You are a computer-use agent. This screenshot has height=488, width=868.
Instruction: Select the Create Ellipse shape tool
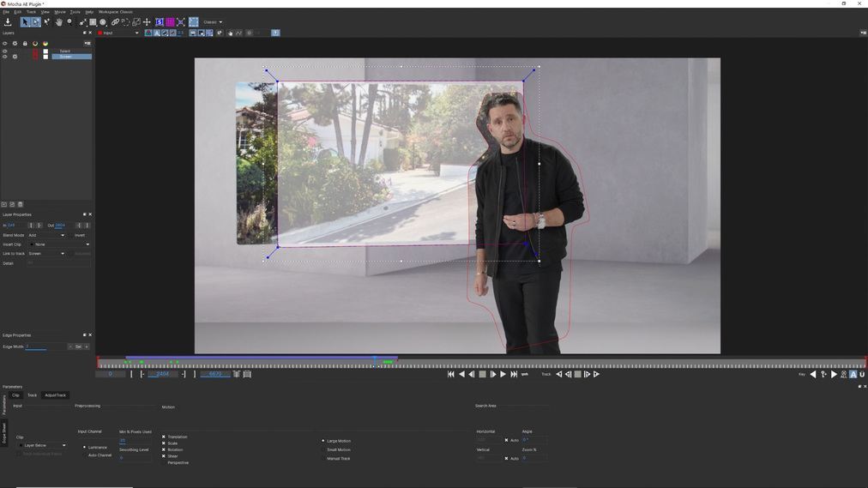(102, 22)
